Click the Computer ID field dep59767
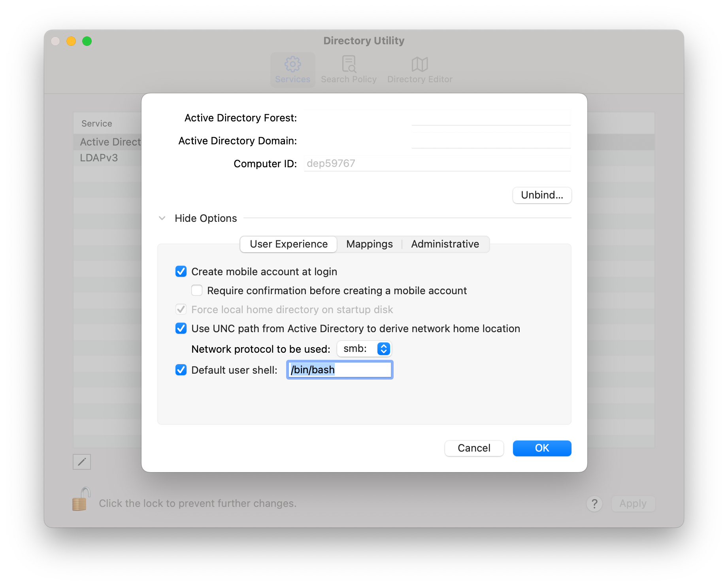The height and width of the screenshot is (586, 728). (437, 163)
